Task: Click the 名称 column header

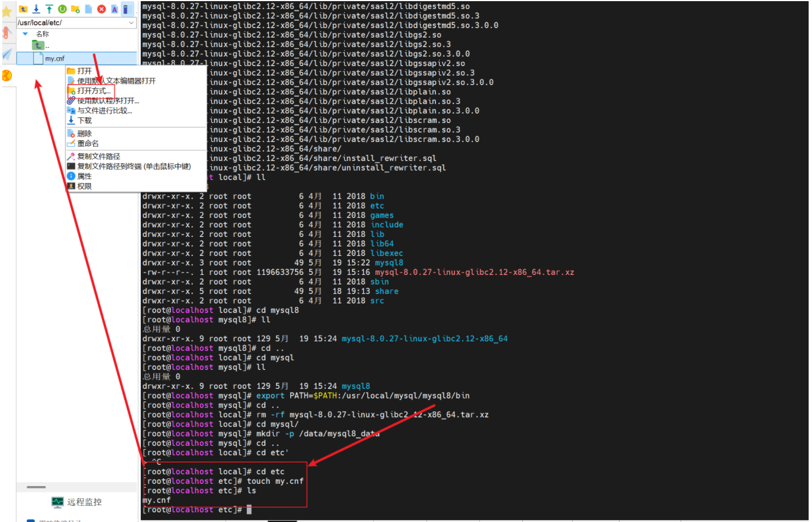Action: [x=43, y=34]
